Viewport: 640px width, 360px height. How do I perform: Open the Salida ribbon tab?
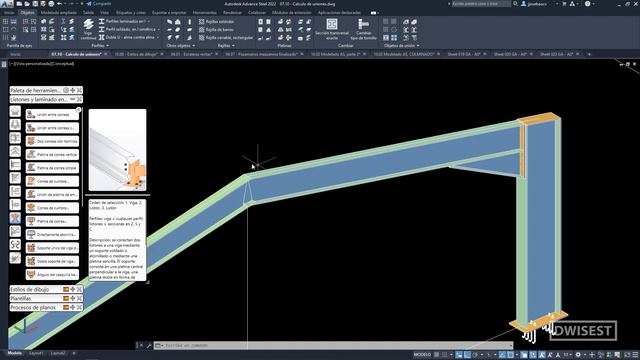[x=88, y=13]
